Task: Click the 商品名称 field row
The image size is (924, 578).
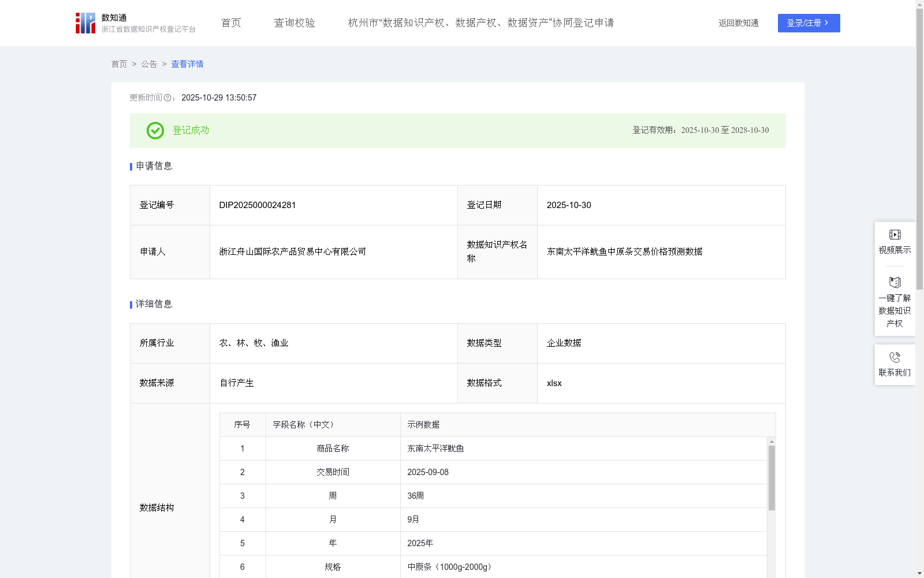Action: pos(494,449)
